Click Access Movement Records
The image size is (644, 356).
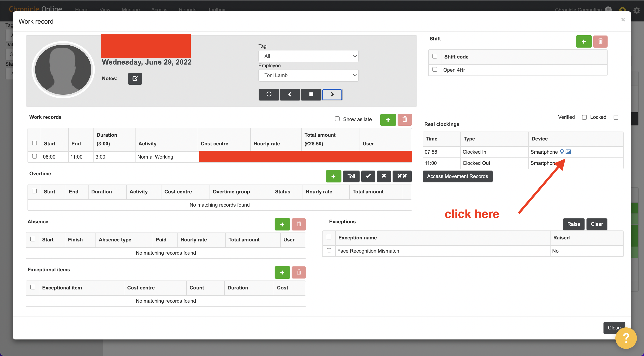[x=457, y=176]
